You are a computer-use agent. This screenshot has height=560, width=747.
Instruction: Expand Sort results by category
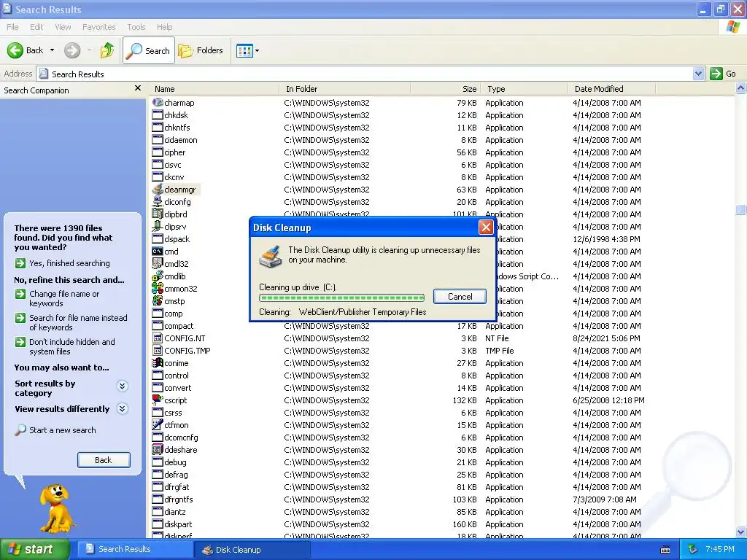pos(123,386)
